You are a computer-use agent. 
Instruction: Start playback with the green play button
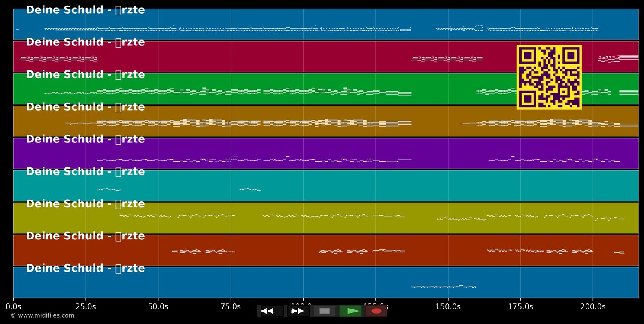[x=351, y=311]
